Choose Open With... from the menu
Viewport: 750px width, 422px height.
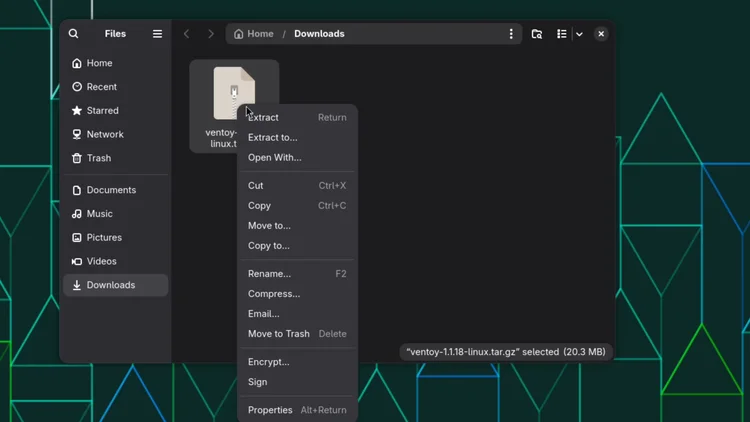(x=297, y=157)
